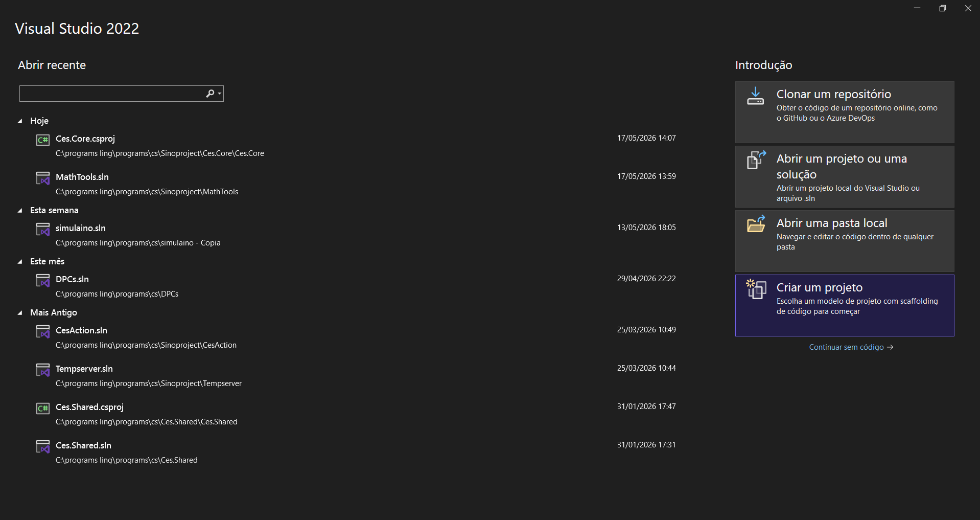The width and height of the screenshot is (980, 520).
Task: Click the path ending in simulaino - Copia
Action: click(138, 243)
